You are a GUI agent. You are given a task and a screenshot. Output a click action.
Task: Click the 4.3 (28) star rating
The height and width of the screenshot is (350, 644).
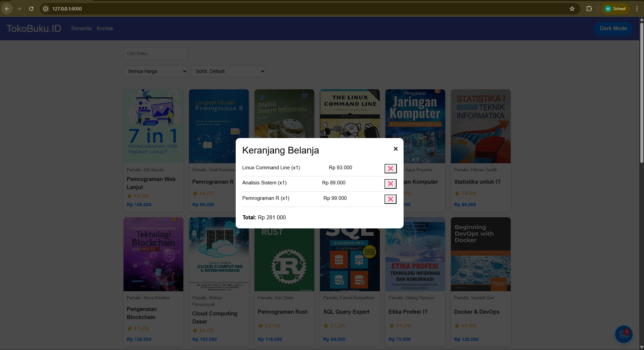(x=138, y=328)
